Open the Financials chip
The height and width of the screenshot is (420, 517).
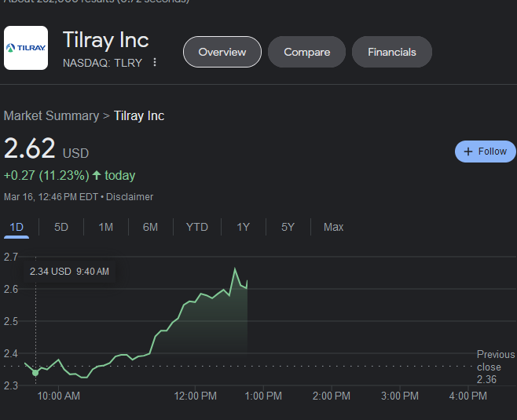pos(392,52)
